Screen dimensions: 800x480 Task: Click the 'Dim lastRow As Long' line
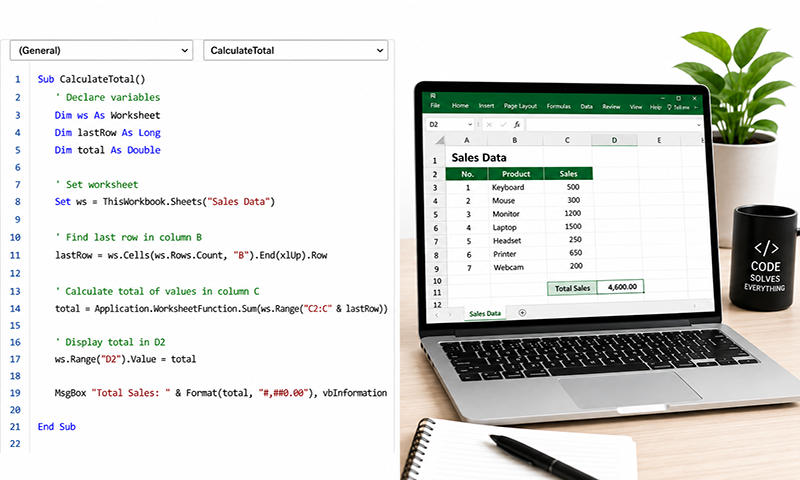pyautogui.click(x=107, y=133)
